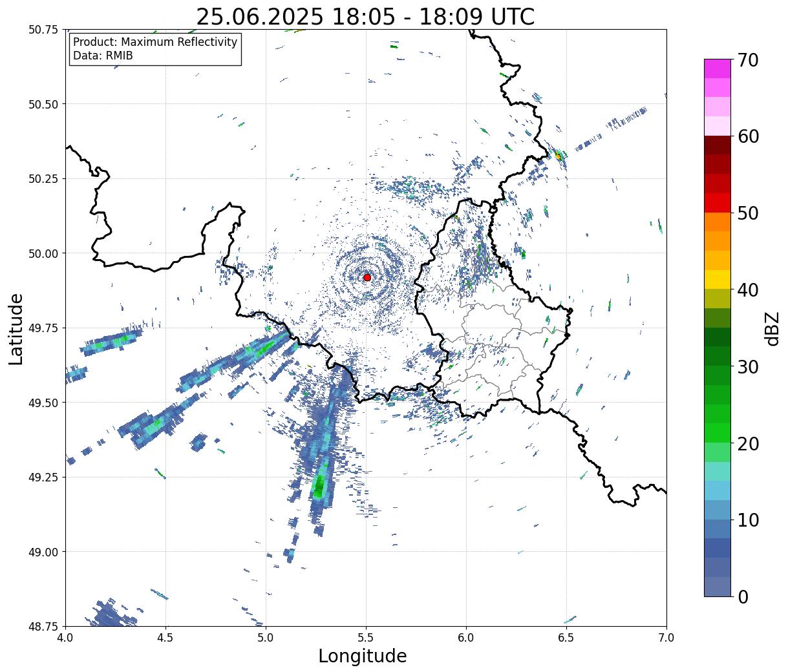Click the colorbar tick label 70
788x672 pixels.
coord(748,60)
